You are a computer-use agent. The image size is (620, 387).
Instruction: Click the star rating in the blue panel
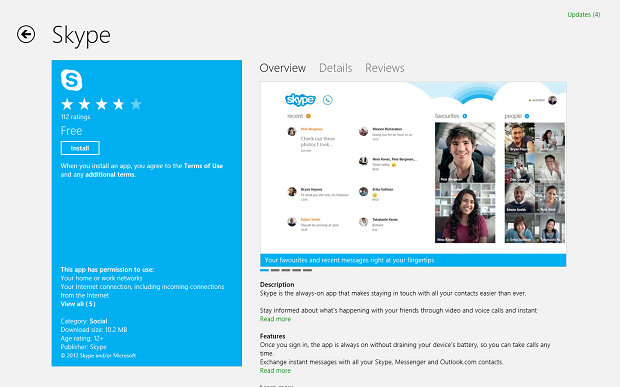(x=101, y=104)
